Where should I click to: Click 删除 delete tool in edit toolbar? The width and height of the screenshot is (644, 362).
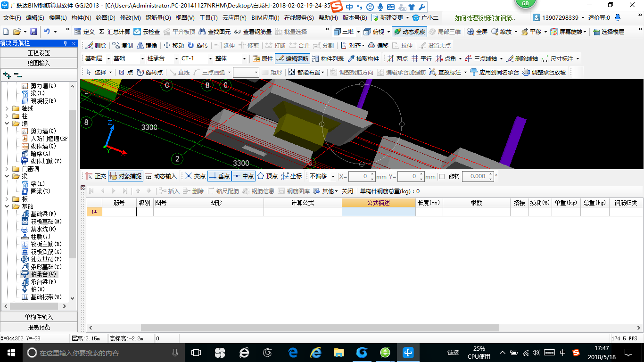point(96,45)
